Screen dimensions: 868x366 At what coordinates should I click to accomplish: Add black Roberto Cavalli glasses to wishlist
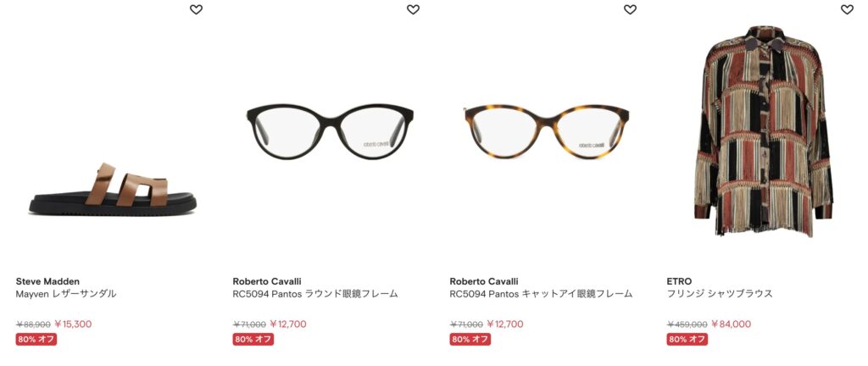[x=413, y=9]
